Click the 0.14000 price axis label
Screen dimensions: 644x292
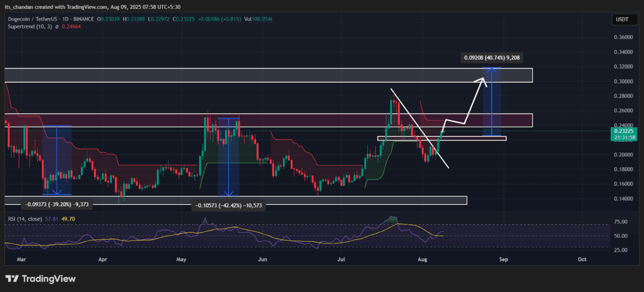click(x=624, y=199)
